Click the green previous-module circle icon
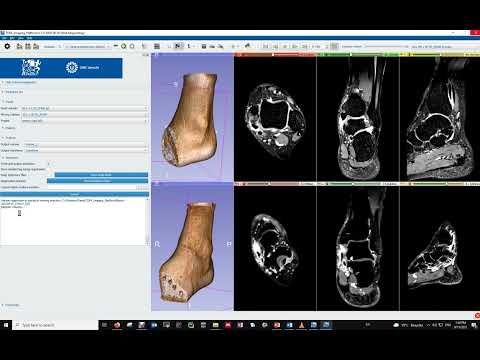Image resolution: width=480 pixels, height=360 pixels. 124,46
